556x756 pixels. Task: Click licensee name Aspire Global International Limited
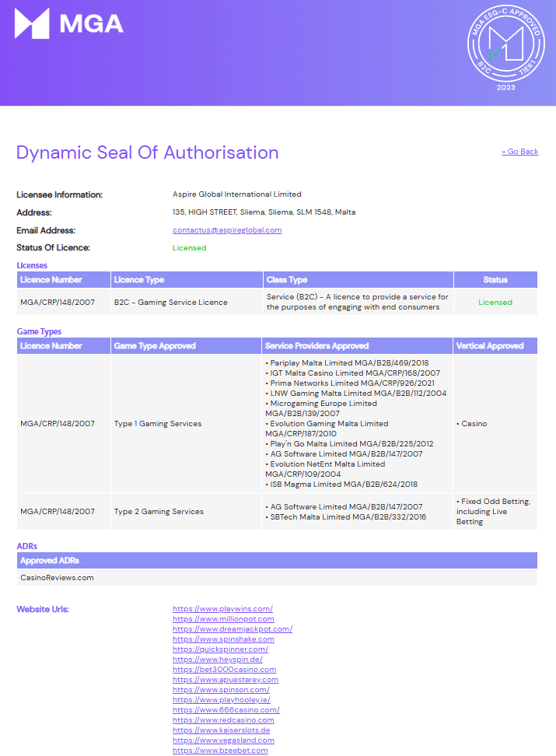point(236,194)
